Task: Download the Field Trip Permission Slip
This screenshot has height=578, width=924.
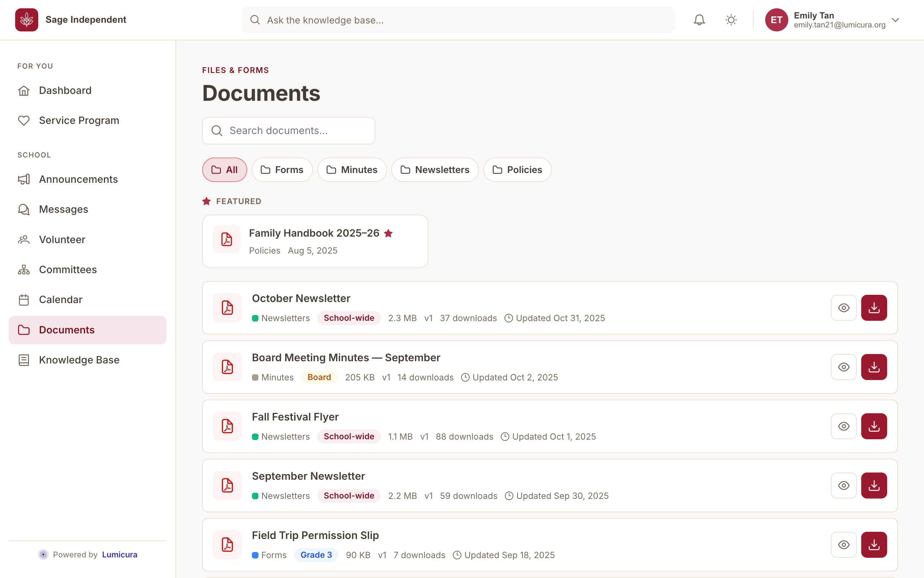Action: coord(874,545)
